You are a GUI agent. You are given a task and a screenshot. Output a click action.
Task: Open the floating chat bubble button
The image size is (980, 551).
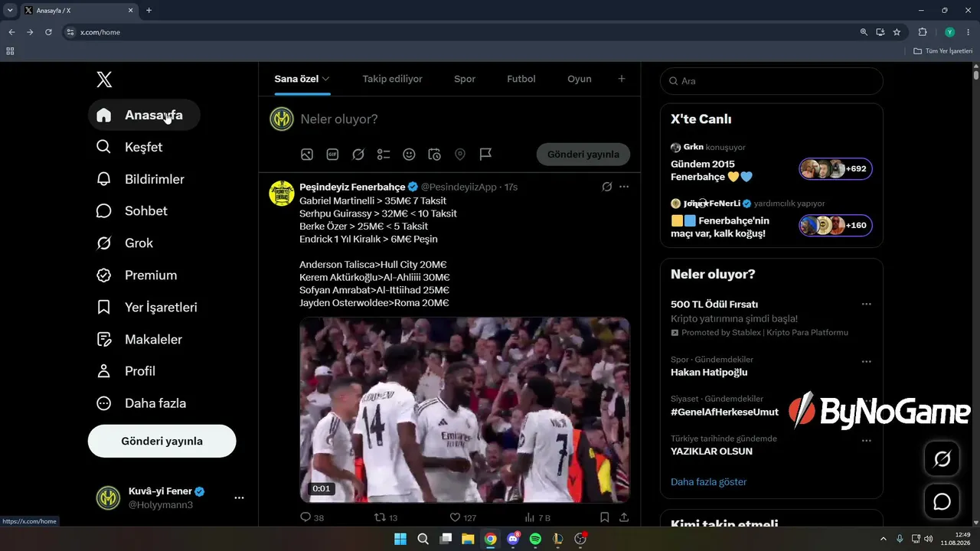click(942, 502)
